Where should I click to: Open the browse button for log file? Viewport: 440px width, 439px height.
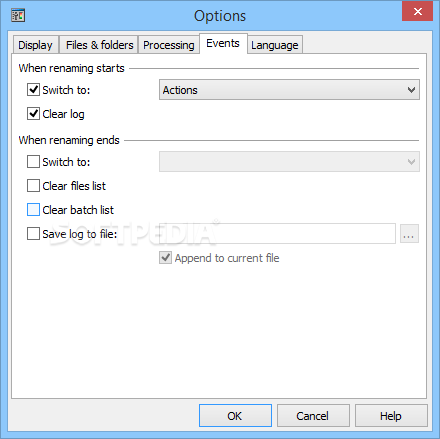click(409, 234)
